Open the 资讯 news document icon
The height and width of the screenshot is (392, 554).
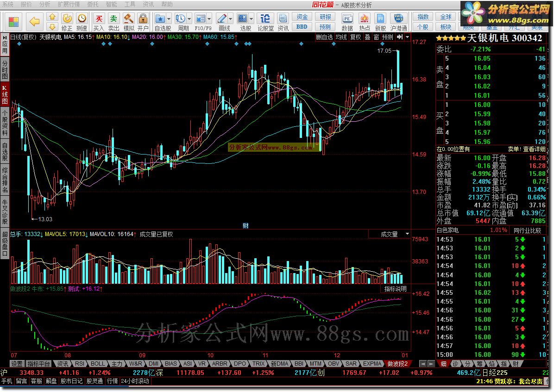coord(283,18)
